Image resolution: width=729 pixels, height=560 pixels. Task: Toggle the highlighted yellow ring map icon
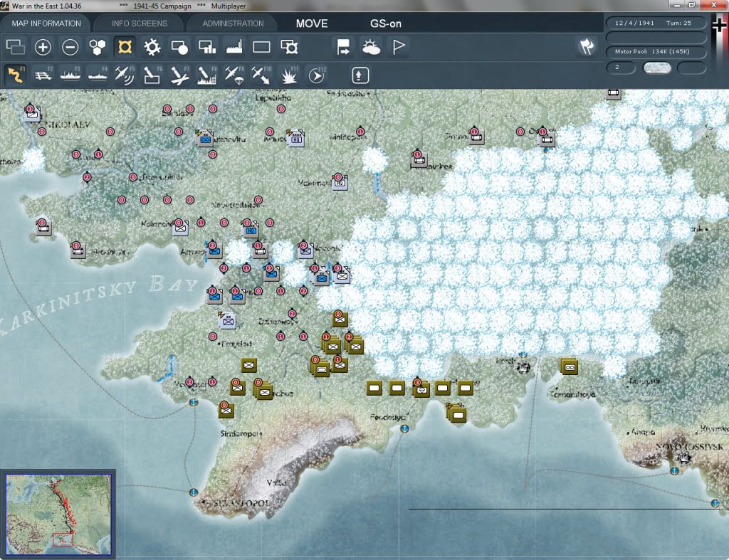pyautogui.click(x=125, y=47)
